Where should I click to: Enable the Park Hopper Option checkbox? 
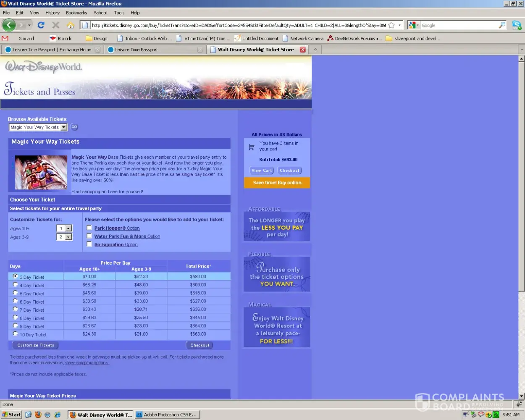[89, 228]
